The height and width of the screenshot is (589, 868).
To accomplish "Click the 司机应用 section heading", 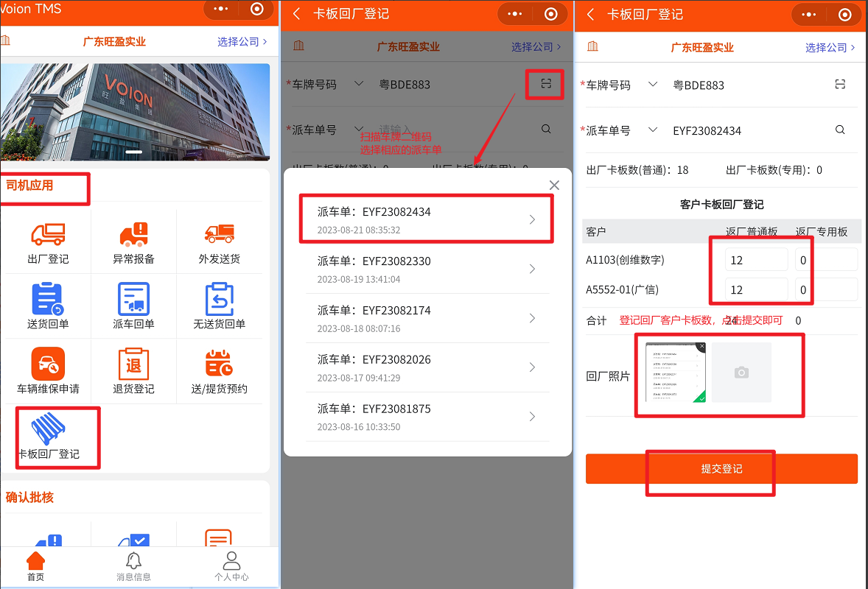I will click(x=29, y=186).
